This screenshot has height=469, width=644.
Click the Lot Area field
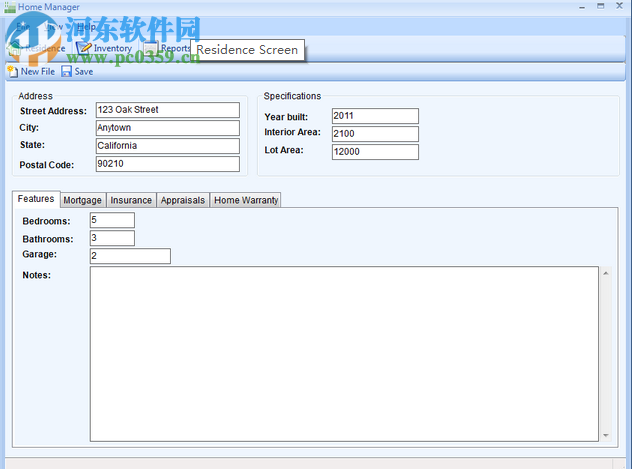coord(375,152)
